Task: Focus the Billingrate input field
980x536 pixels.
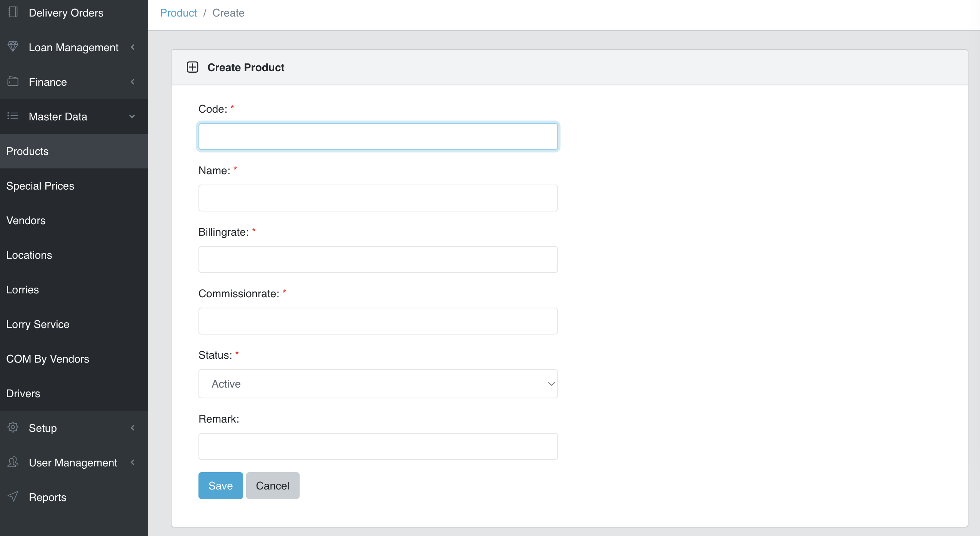Action: [378, 260]
